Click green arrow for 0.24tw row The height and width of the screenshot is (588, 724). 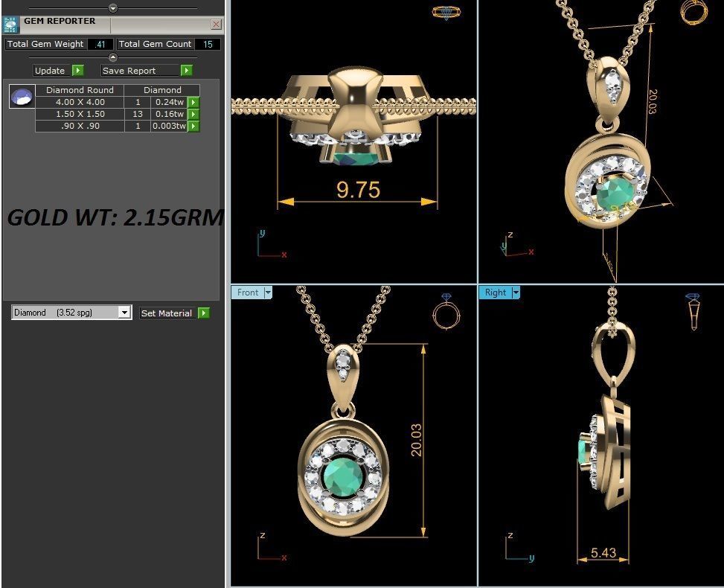tap(193, 102)
